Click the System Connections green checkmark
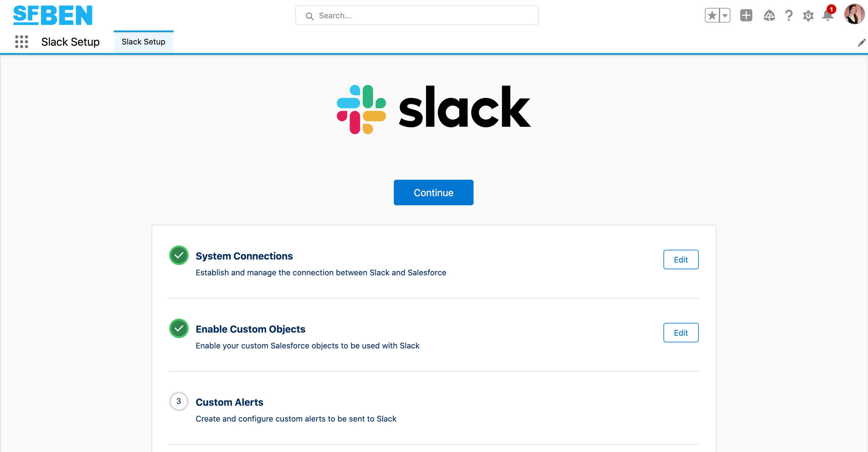868x452 pixels. 179,255
